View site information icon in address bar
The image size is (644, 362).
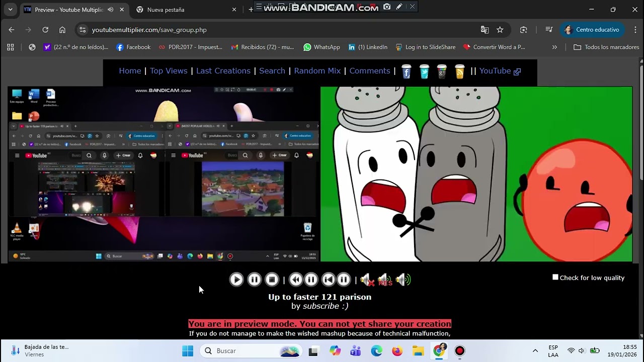tap(83, 30)
